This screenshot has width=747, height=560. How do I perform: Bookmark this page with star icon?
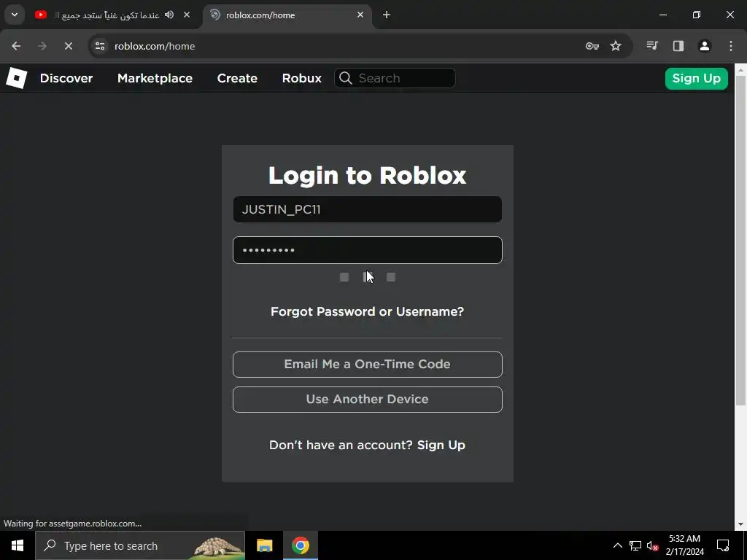point(616,46)
